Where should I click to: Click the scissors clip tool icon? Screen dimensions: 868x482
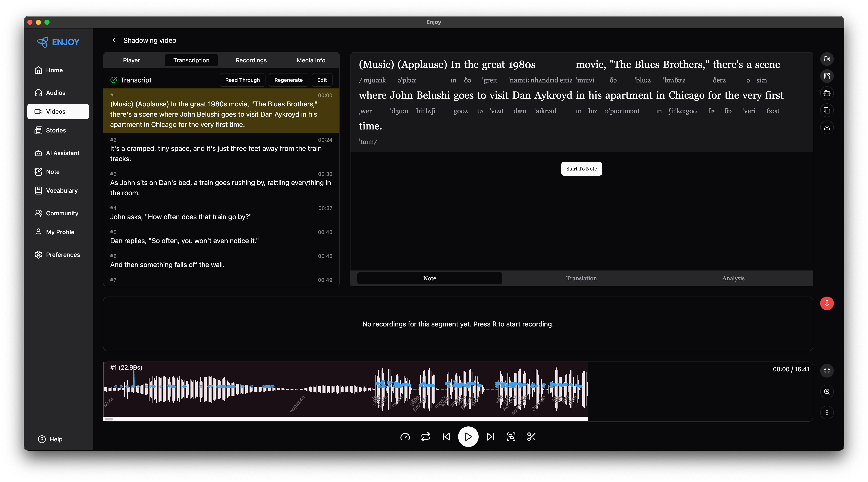pyautogui.click(x=531, y=437)
